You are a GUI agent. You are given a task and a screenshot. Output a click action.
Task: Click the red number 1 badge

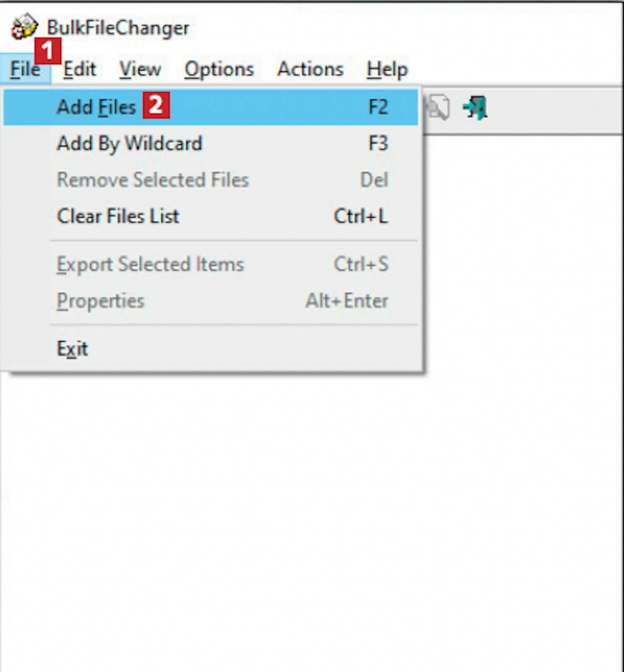tap(48, 51)
